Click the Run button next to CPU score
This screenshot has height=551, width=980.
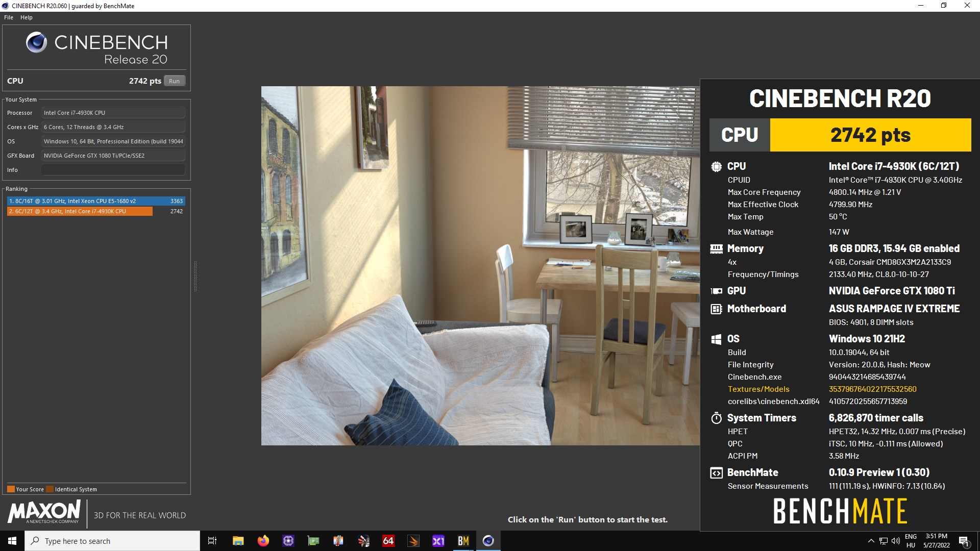pyautogui.click(x=174, y=81)
